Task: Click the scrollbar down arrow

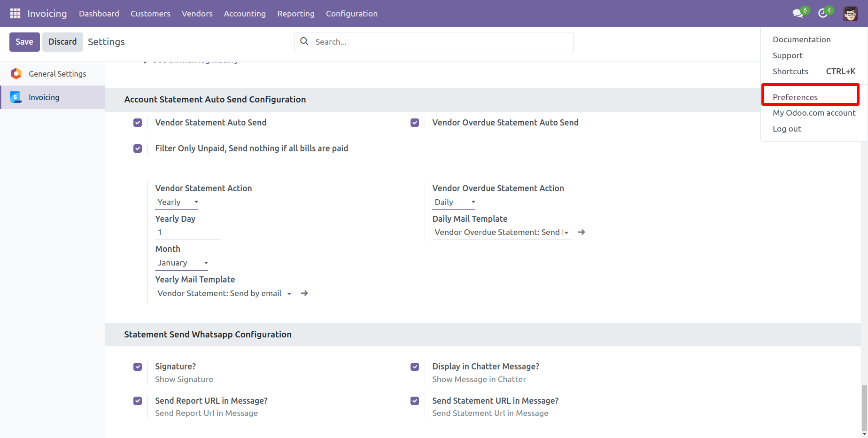Action: click(x=864, y=434)
